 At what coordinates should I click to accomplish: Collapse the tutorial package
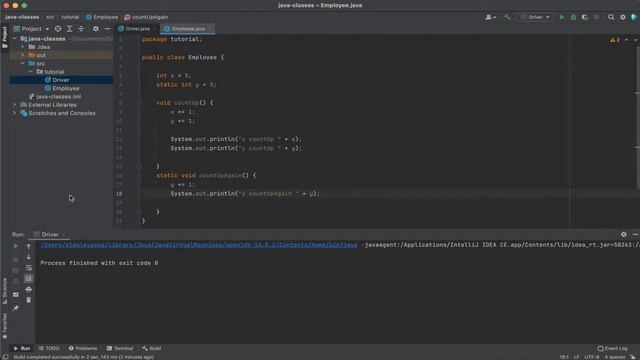[x=31, y=72]
